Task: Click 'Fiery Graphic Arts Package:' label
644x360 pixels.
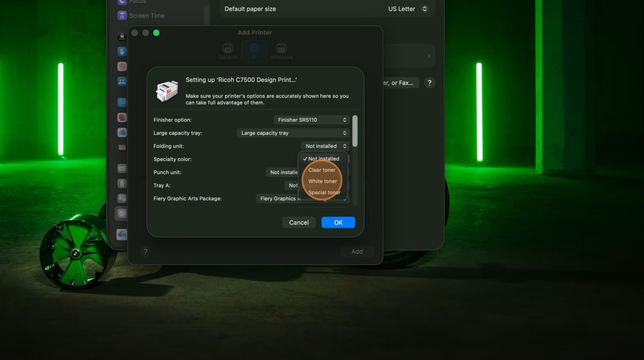Action: point(187,198)
